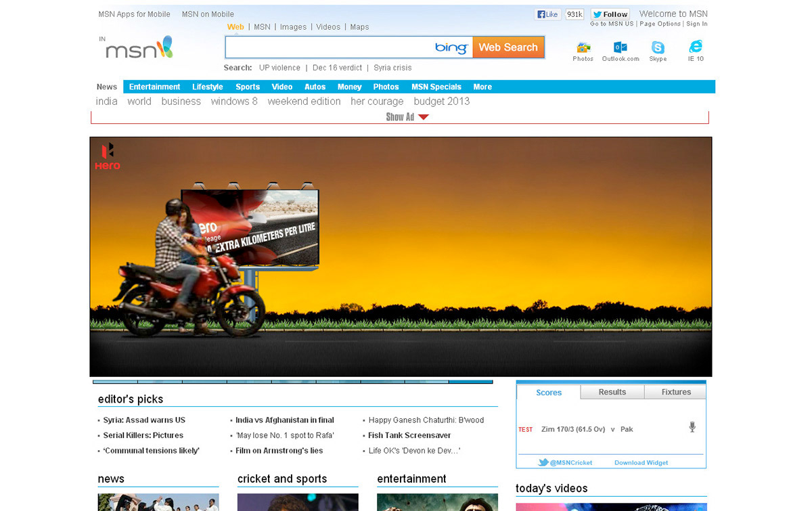The height and width of the screenshot is (511, 812).
Task: Open Fish Tank Screensaver link
Action: [409, 435]
